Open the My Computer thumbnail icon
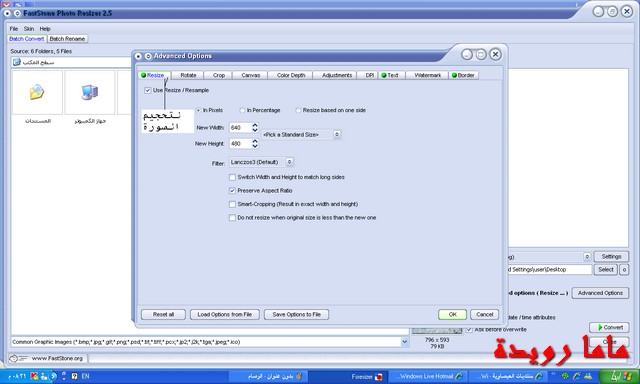 pyautogui.click(x=89, y=92)
